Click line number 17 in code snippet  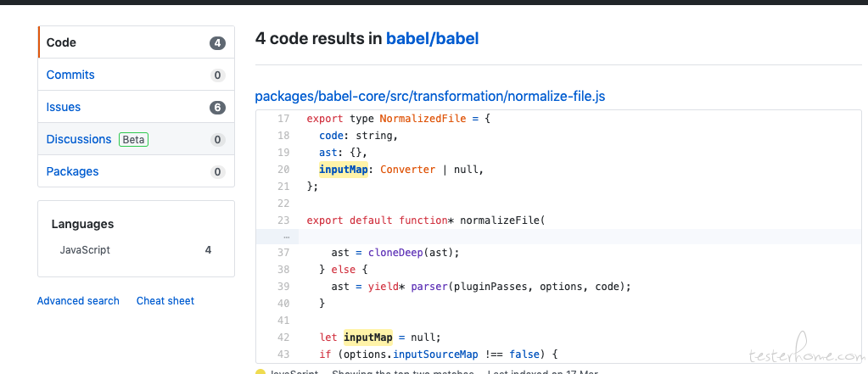[283, 119]
